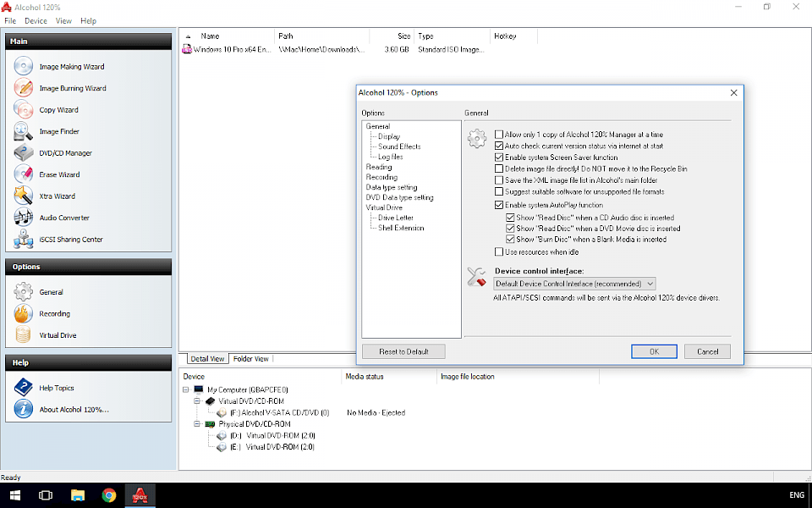Select Shell Extension under Virtual Drive
This screenshot has width=812, height=508.
[401, 228]
